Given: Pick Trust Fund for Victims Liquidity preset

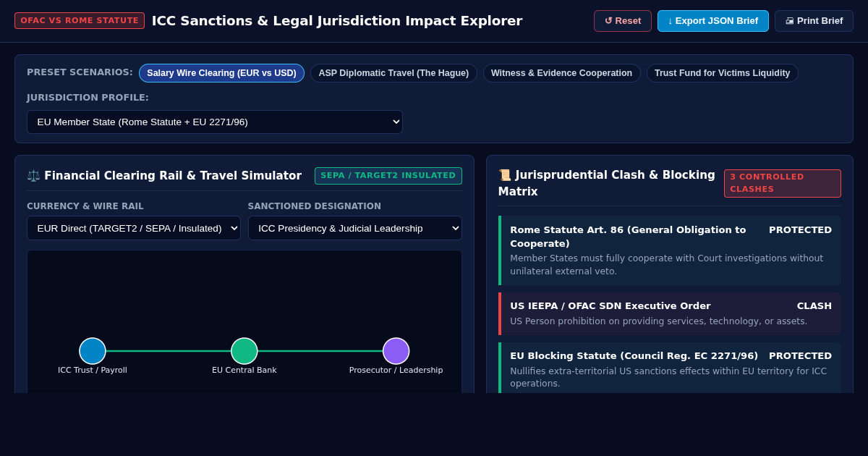Looking at the screenshot, I should pos(722,73).
